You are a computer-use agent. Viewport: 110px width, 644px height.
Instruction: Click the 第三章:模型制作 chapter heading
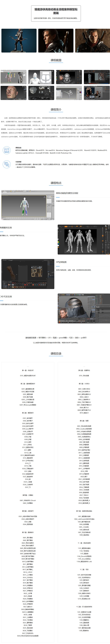click(28, 413)
